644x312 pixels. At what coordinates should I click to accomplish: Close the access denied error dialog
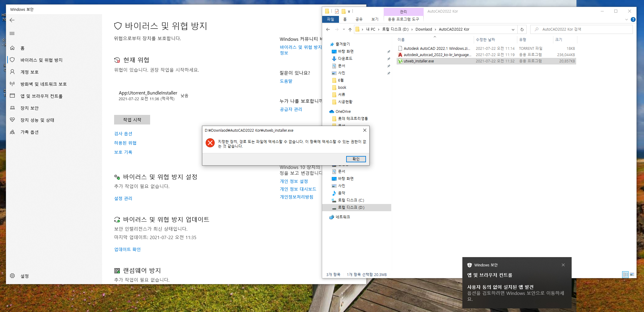[x=365, y=130]
